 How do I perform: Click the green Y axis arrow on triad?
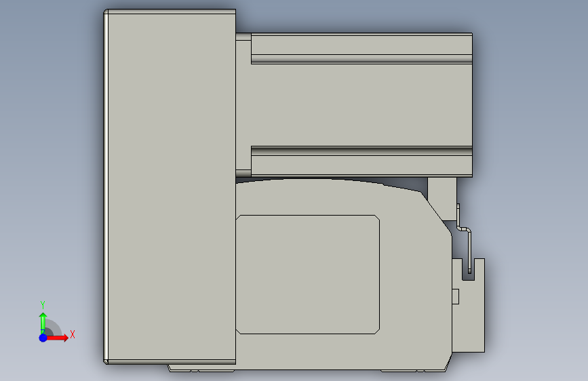tap(43, 323)
